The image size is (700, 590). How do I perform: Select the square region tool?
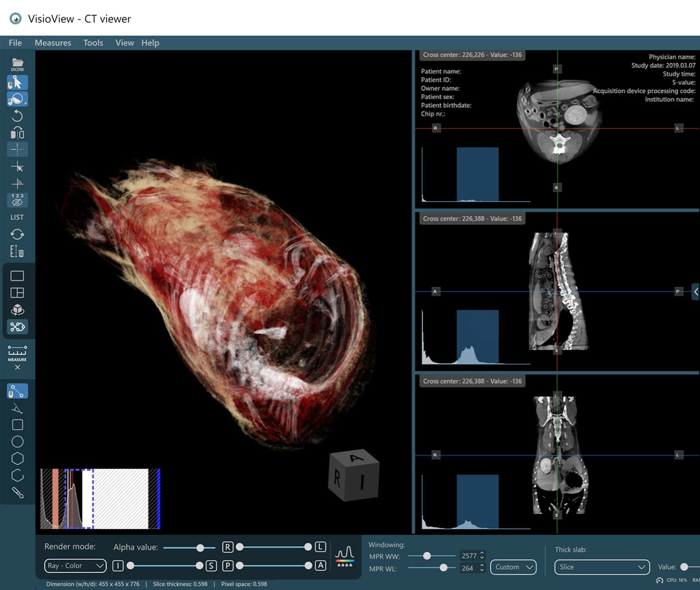[x=17, y=424]
